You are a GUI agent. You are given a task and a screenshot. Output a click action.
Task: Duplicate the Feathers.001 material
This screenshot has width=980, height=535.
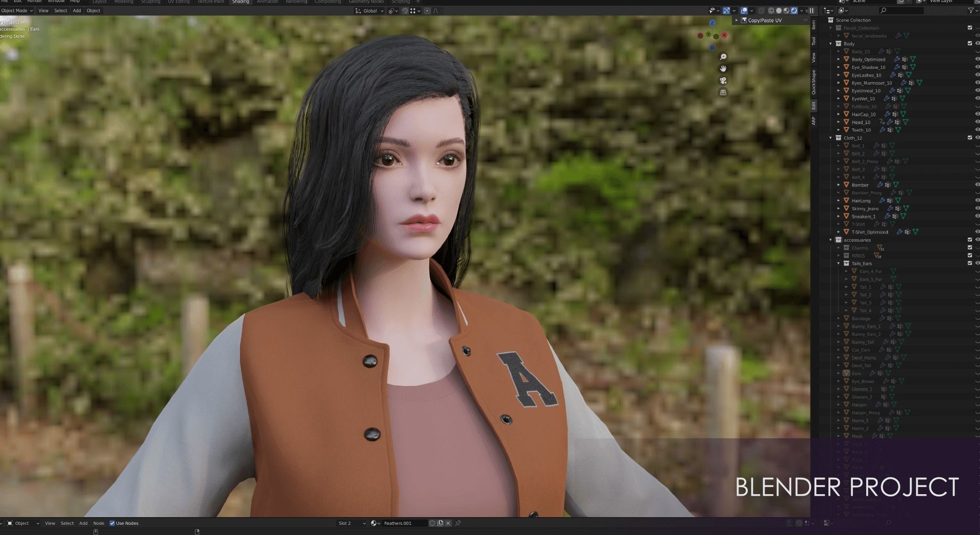pos(440,523)
